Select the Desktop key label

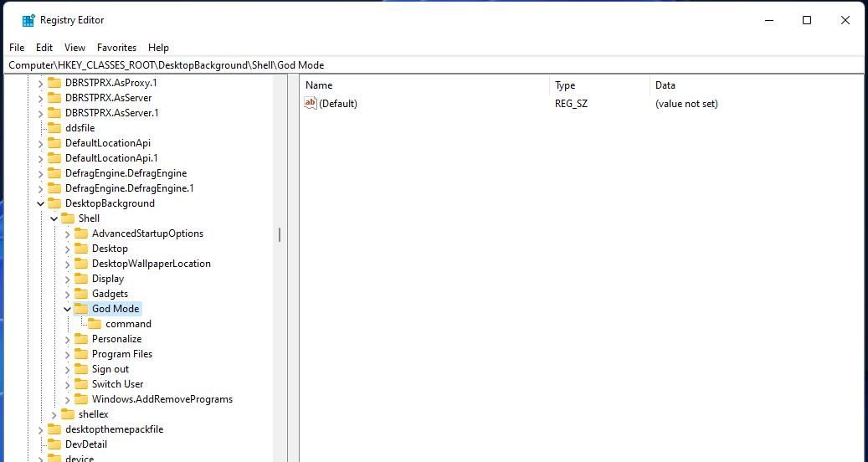(110, 249)
